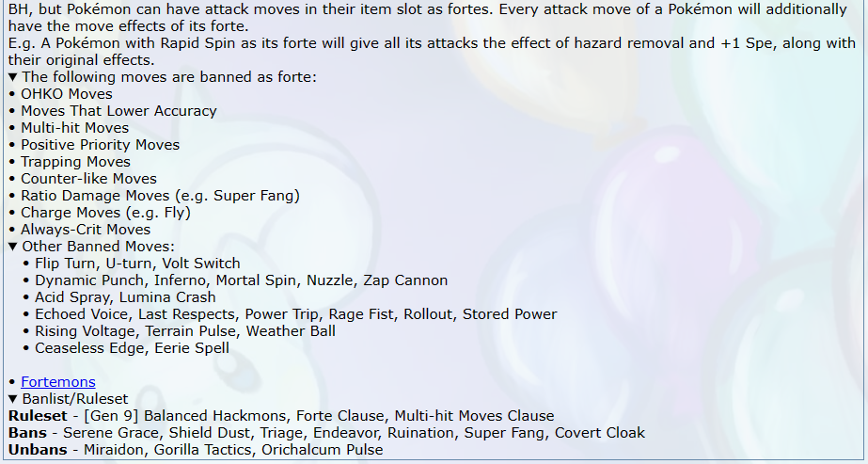Click the triangle beside Banlist/Ruleset
The height and width of the screenshot is (464, 868).
(x=13, y=399)
